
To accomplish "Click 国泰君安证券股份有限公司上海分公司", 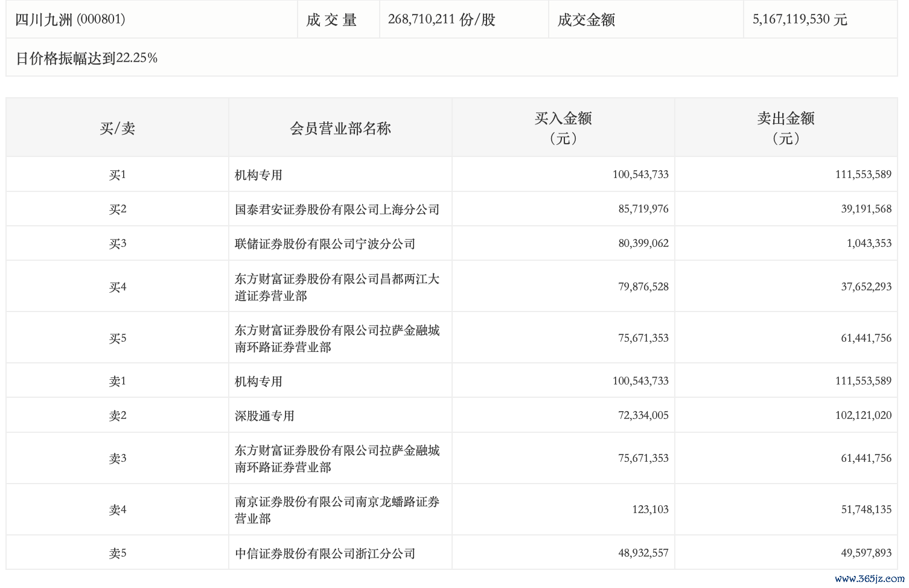I will [x=337, y=209].
